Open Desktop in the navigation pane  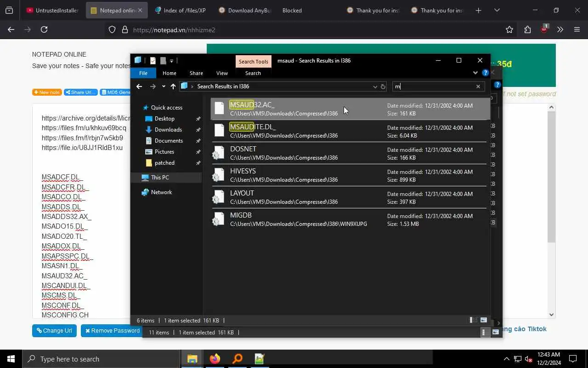coord(164,119)
